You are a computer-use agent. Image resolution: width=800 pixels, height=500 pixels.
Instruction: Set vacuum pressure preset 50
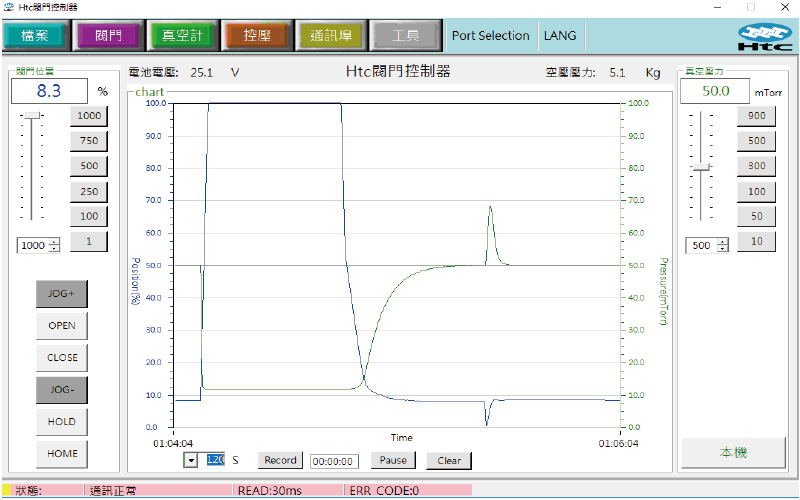pyautogui.click(x=756, y=216)
